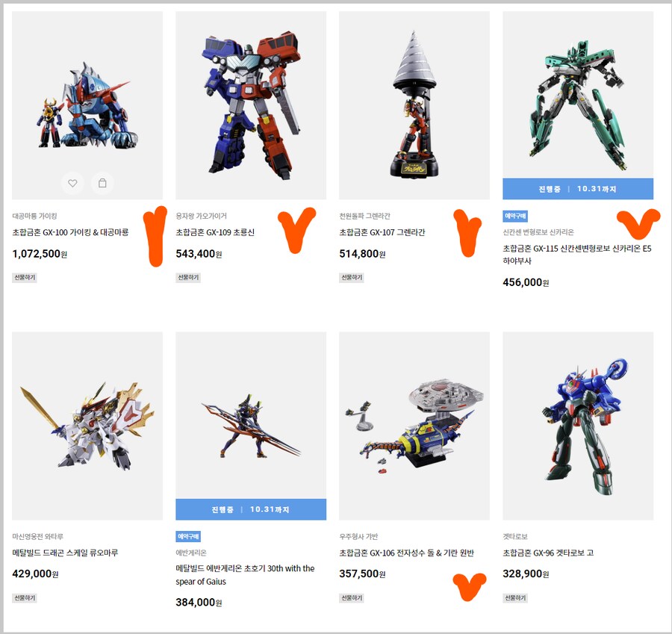672x634 pixels.
Task: Open the green Shinkalion E5 robot image
Action: coord(578,95)
